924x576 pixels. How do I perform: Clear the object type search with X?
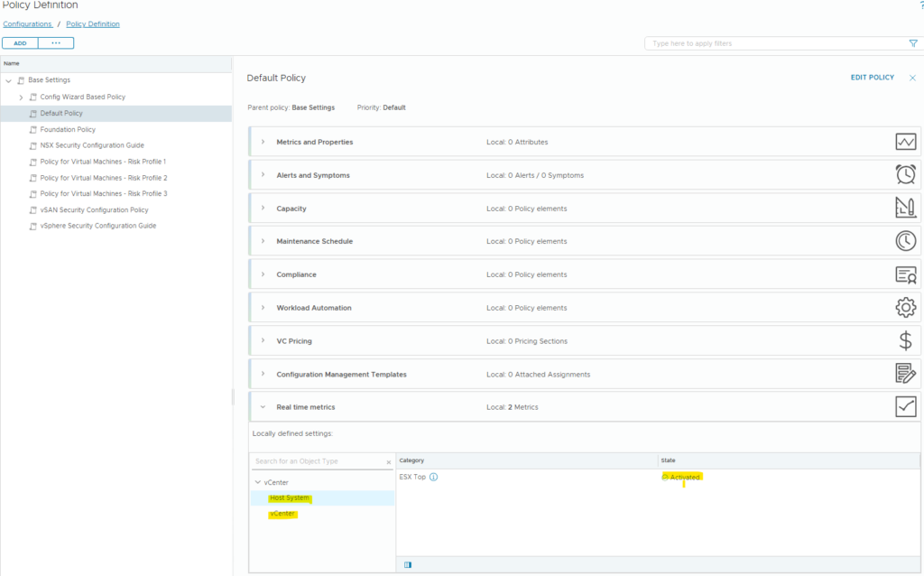(389, 462)
